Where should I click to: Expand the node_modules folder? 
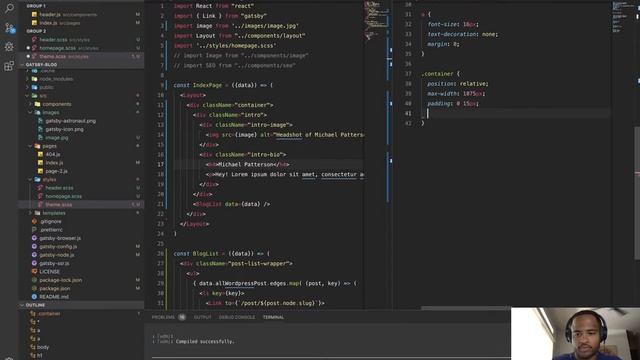(28, 79)
